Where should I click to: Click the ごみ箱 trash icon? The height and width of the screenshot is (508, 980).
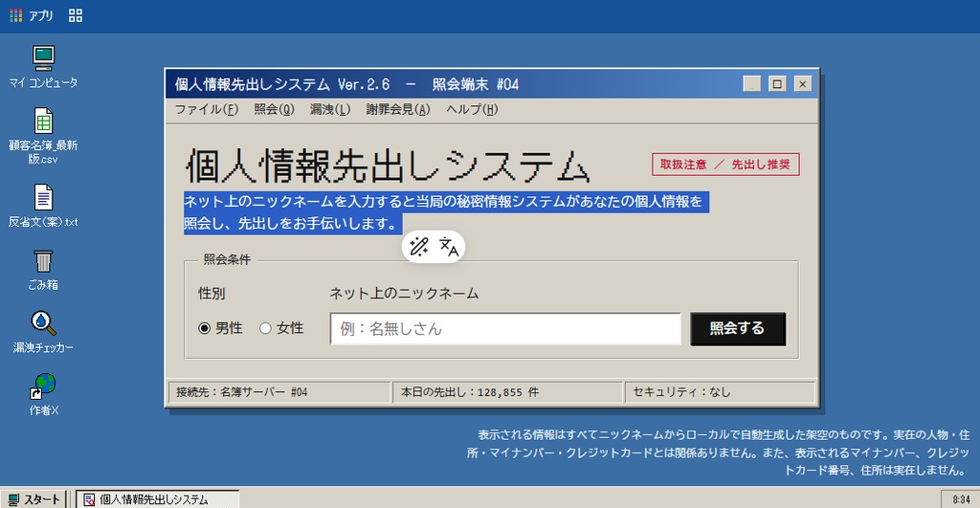click(x=43, y=270)
